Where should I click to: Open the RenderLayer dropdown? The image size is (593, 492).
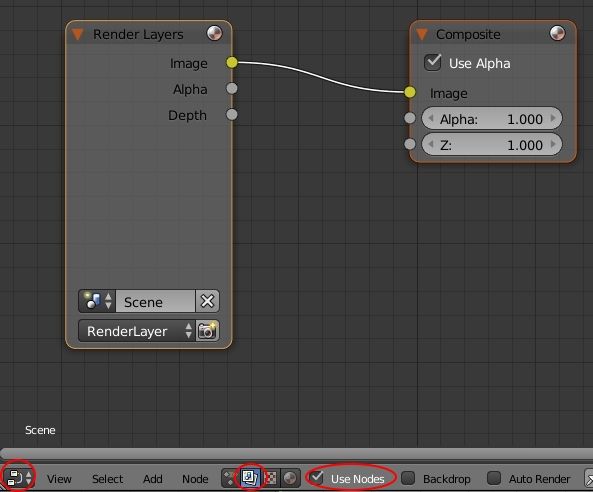[137, 331]
